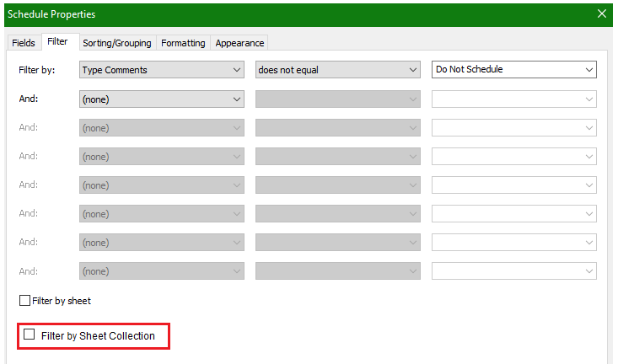Open the 'Do Not Schedule' value dropdown
This screenshot has height=364, width=618.
pyautogui.click(x=514, y=69)
